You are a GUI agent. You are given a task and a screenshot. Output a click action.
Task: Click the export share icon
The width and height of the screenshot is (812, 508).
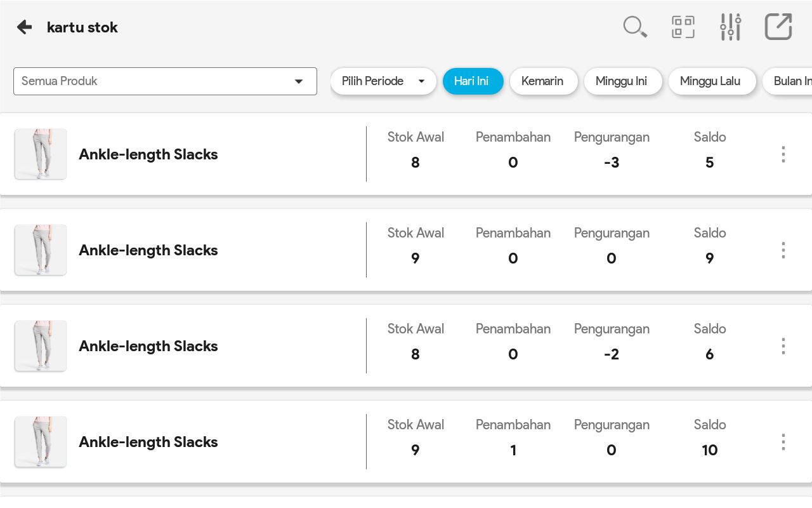pos(778,27)
